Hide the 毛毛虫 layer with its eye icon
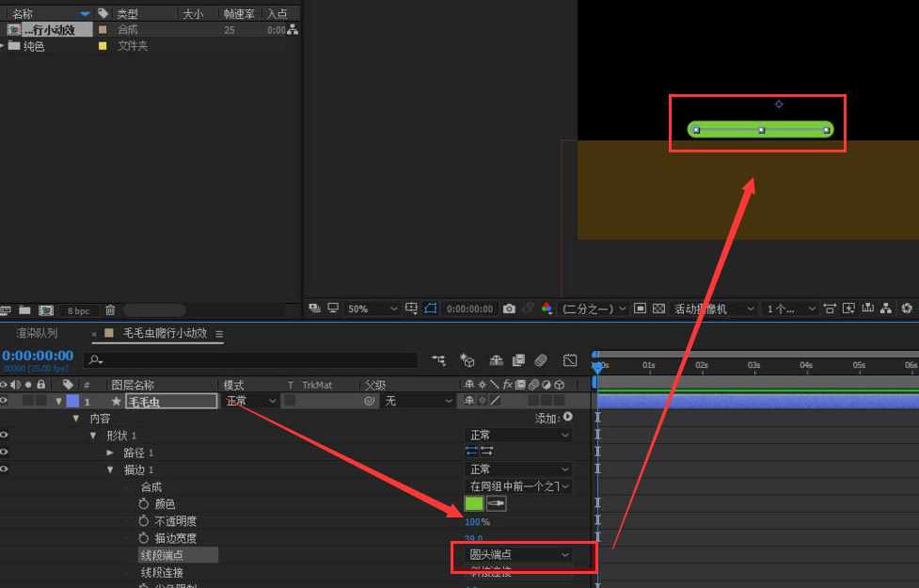 pyautogui.click(x=5, y=401)
